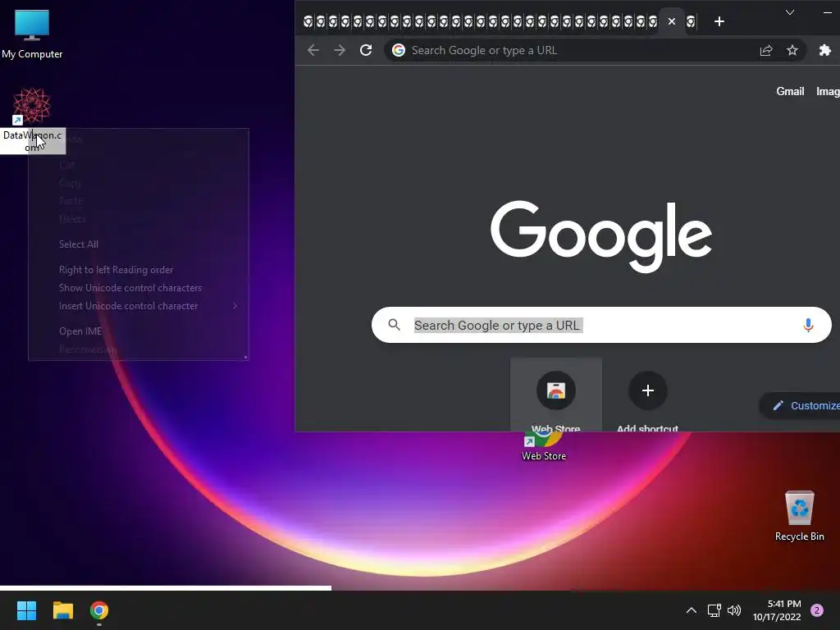This screenshot has height=630, width=840.
Task: Open the network tray icon
Action: tap(714, 610)
